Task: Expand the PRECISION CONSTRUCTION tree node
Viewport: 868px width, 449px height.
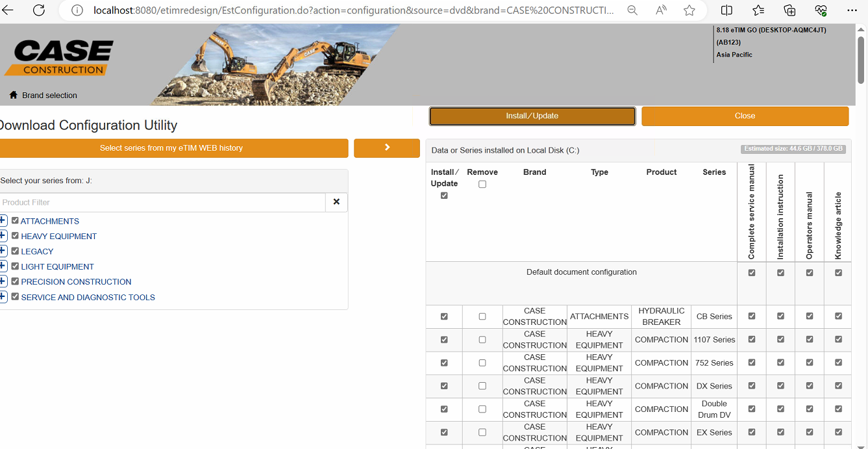Action: point(3,281)
